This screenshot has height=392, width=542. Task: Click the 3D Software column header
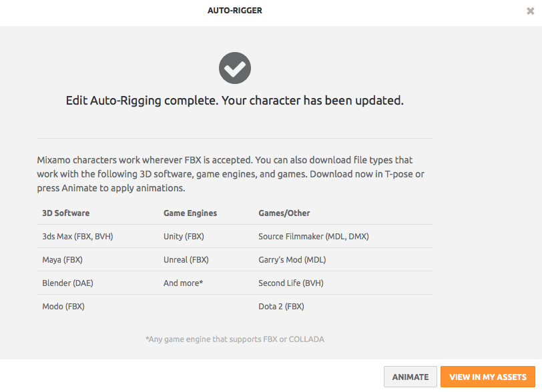(65, 213)
